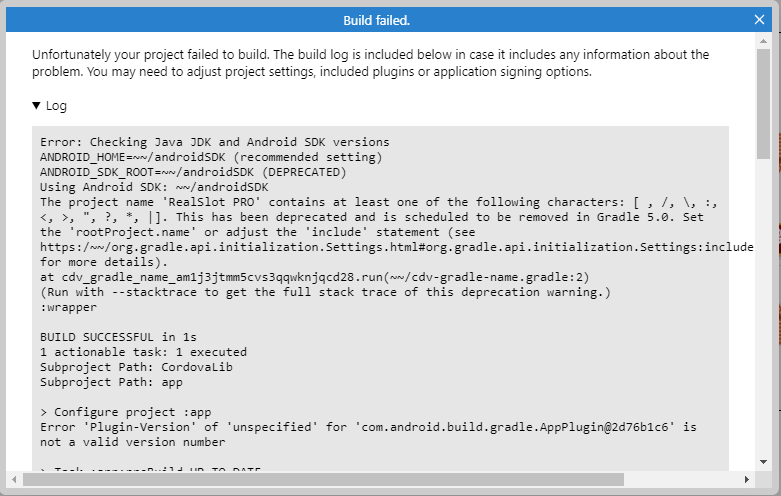Image resolution: width=781 pixels, height=496 pixels.
Task: Click the 'Plugin-Version' error message line
Action: pyautogui.click(x=369, y=434)
